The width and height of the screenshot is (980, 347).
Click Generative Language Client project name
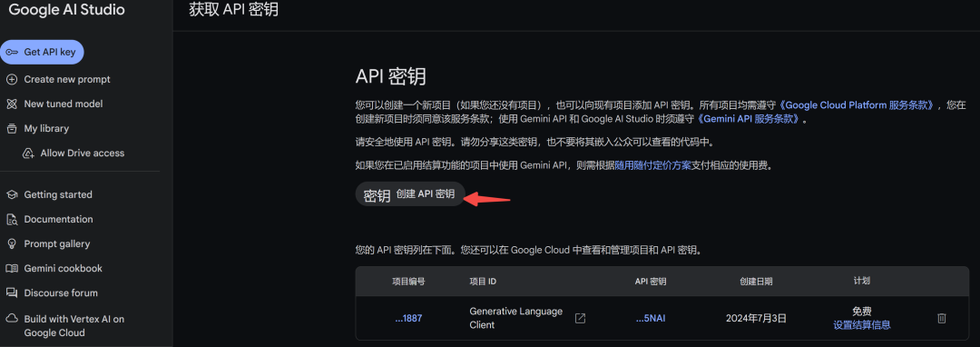click(x=516, y=318)
